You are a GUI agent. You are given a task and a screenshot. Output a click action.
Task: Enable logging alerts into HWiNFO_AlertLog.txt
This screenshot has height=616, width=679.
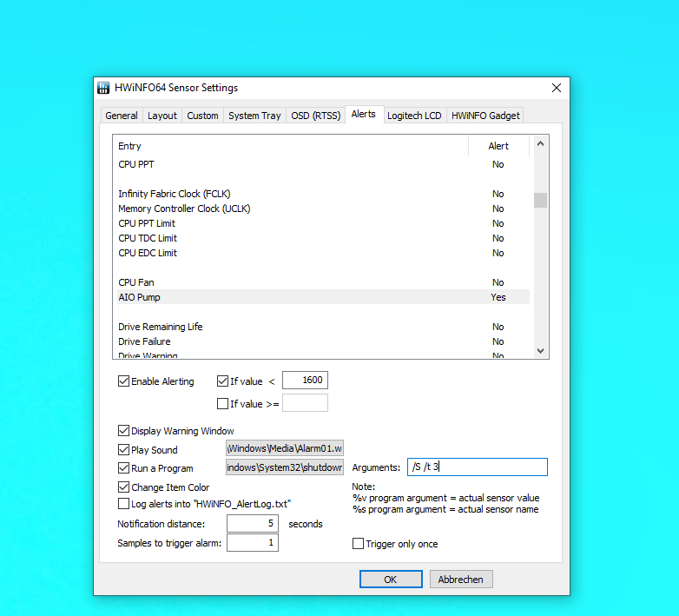click(123, 504)
